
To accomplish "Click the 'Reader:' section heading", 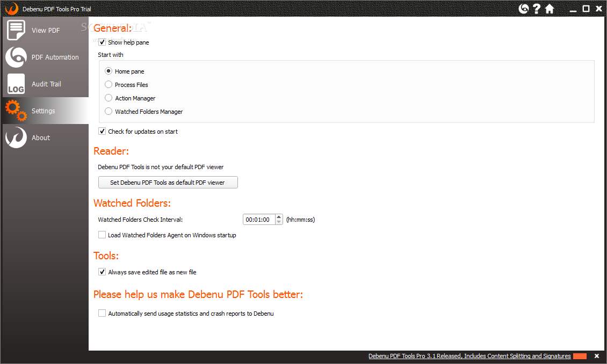I will coord(111,151).
